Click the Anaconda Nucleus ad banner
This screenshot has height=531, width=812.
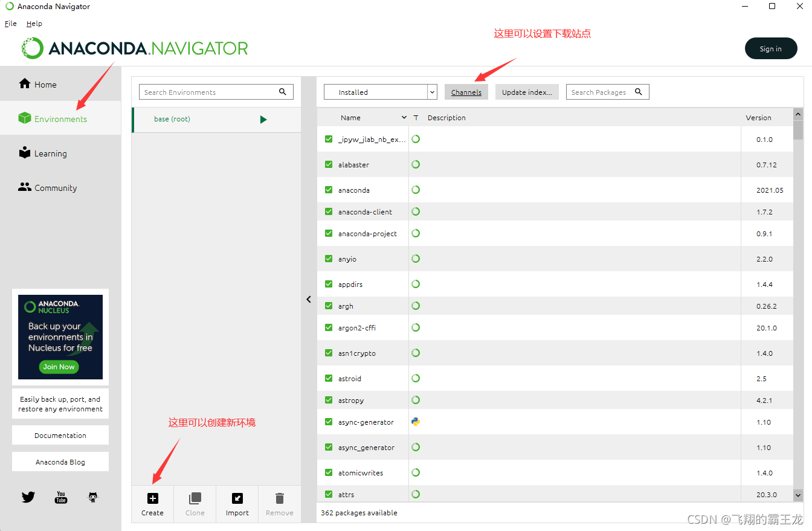click(x=60, y=337)
